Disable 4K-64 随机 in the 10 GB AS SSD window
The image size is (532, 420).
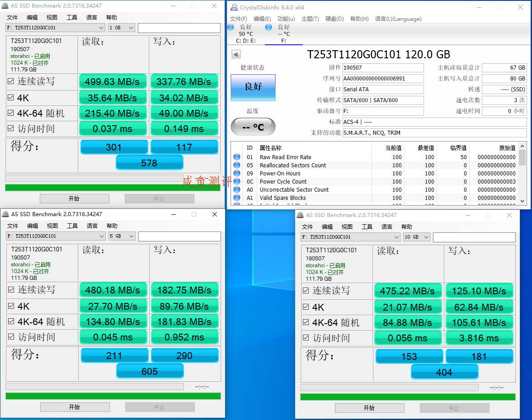(x=306, y=322)
